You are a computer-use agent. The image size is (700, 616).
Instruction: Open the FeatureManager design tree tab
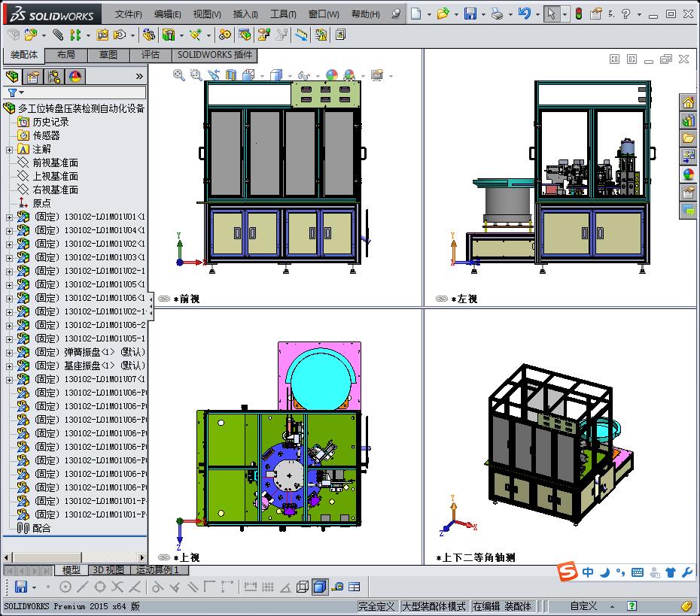13,77
